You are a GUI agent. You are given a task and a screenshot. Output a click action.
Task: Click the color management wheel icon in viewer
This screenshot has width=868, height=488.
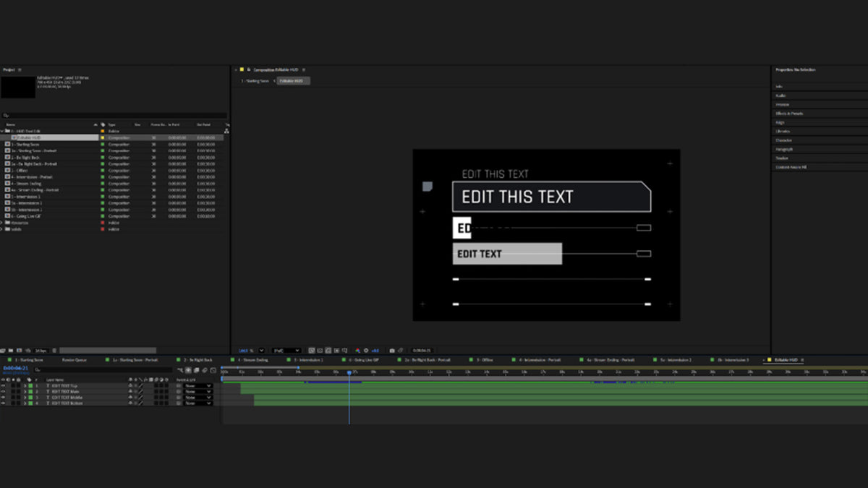(357, 351)
